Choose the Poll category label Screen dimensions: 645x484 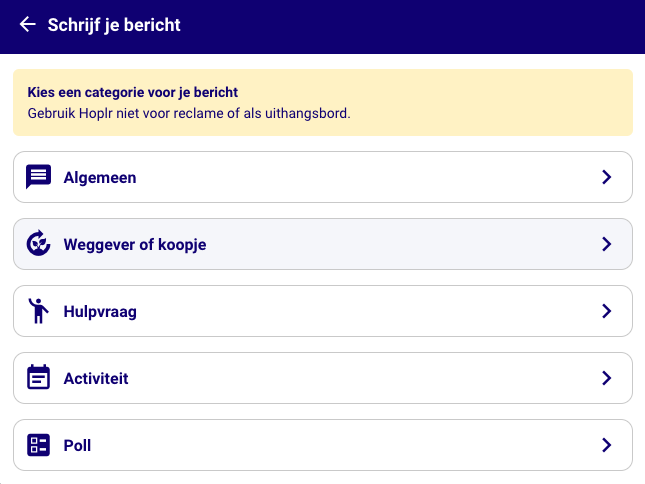click(x=77, y=446)
